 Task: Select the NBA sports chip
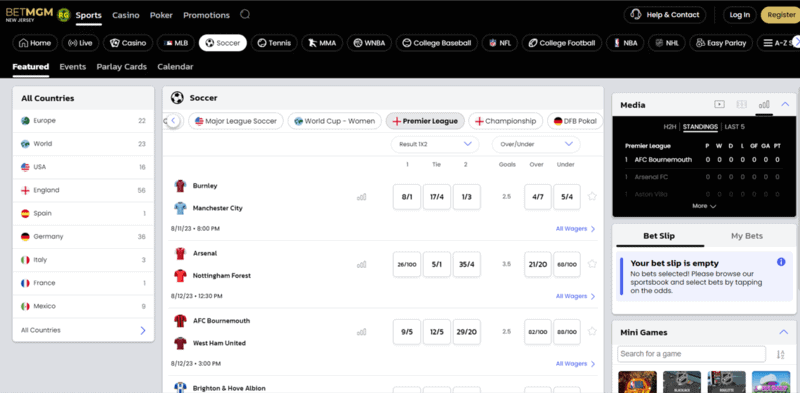pos(625,43)
